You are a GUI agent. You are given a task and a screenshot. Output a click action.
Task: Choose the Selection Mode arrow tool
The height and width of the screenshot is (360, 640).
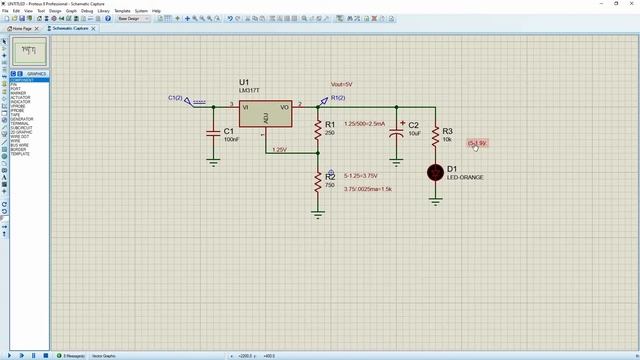pos(4,42)
